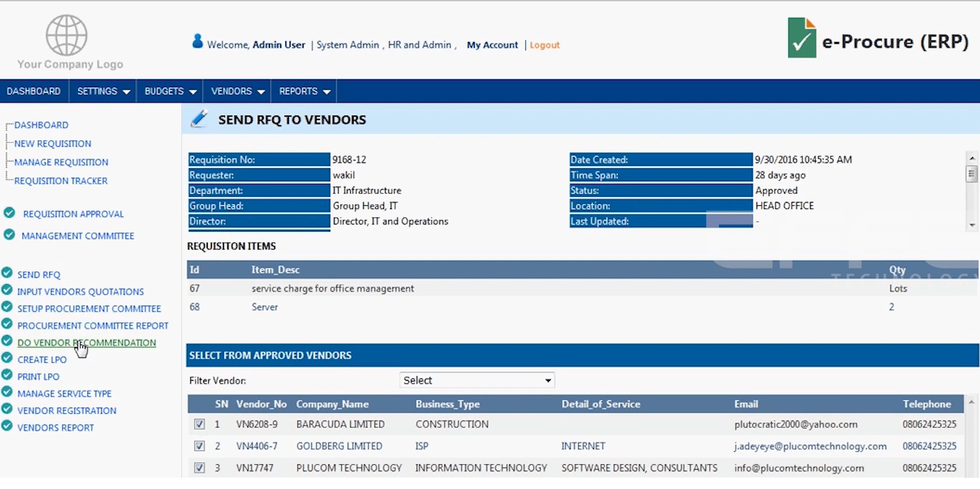Click up arrow of vendor table scrollbar
This screenshot has width=980, height=489.
(x=972, y=402)
